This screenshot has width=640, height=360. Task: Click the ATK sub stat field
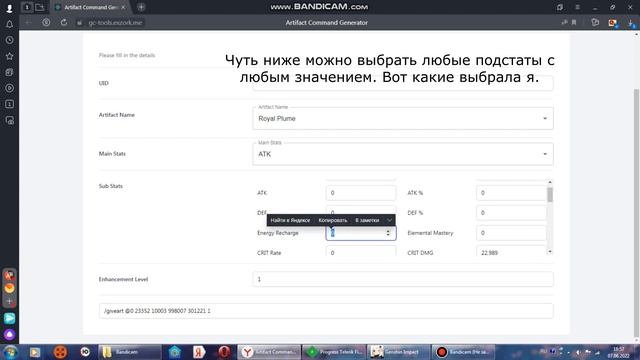(x=361, y=193)
